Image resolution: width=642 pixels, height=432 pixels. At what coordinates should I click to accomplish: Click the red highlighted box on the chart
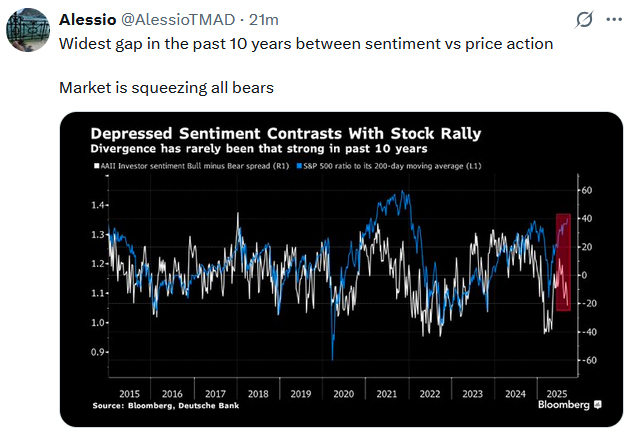click(563, 262)
